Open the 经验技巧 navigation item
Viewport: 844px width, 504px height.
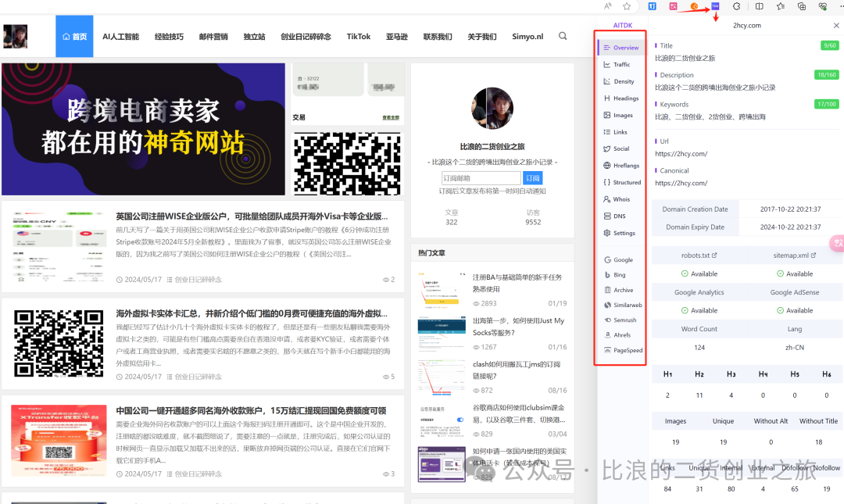[169, 37]
